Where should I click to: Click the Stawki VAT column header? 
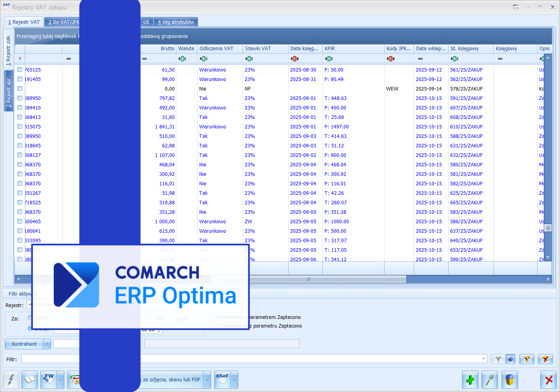pyautogui.click(x=258, y=49)
